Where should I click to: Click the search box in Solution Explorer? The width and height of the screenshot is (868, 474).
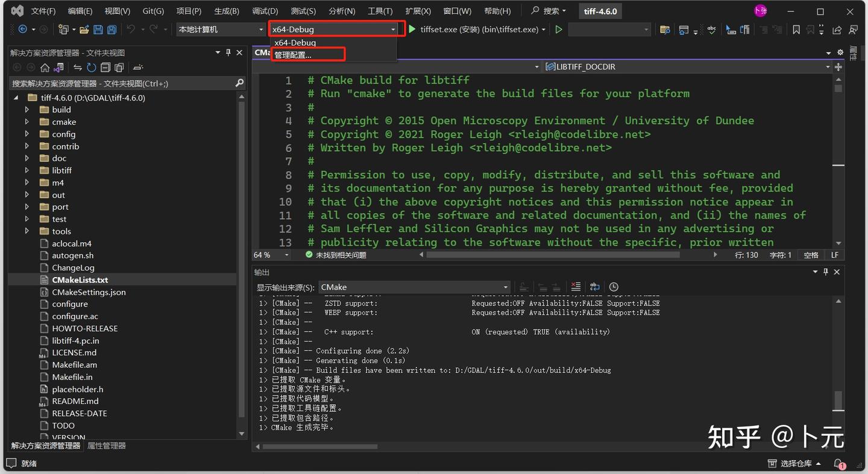121,83
